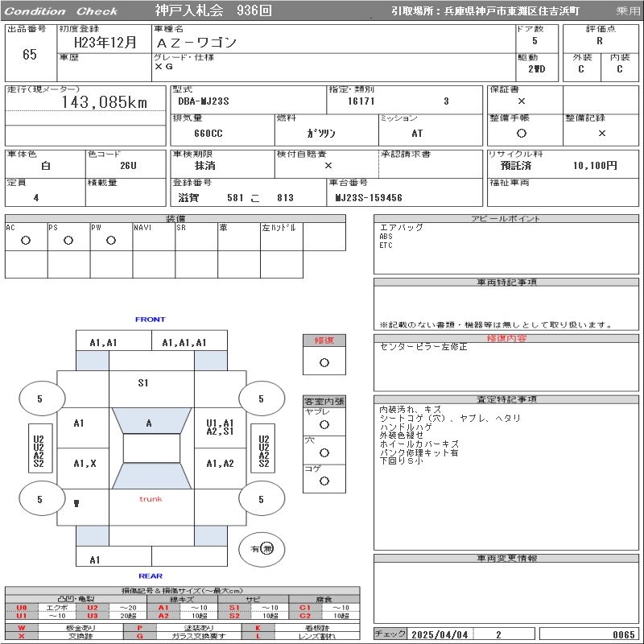Click the windshield area marked A
This screenshot has width=644, height=644.
151,420
